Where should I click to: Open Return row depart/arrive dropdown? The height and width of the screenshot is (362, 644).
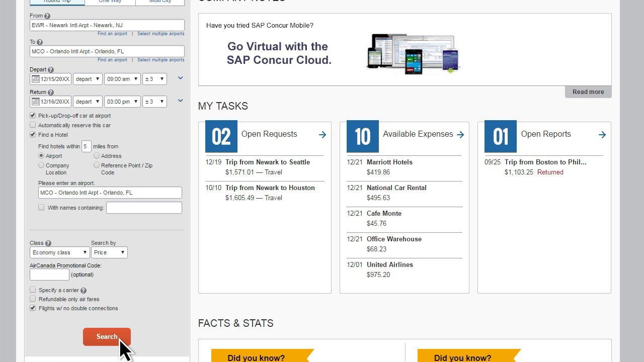88,102
